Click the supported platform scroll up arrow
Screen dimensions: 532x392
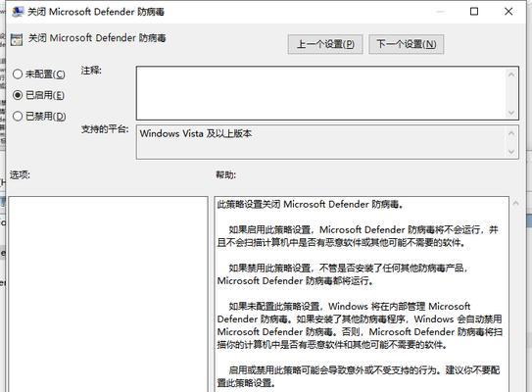[x=511, y=133]
